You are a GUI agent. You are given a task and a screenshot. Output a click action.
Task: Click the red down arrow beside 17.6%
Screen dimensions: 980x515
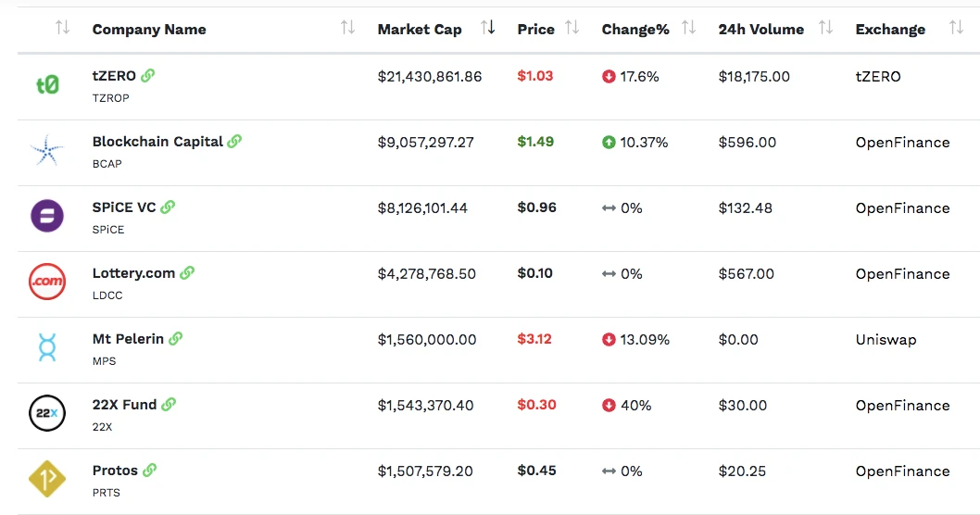[609, 76]
